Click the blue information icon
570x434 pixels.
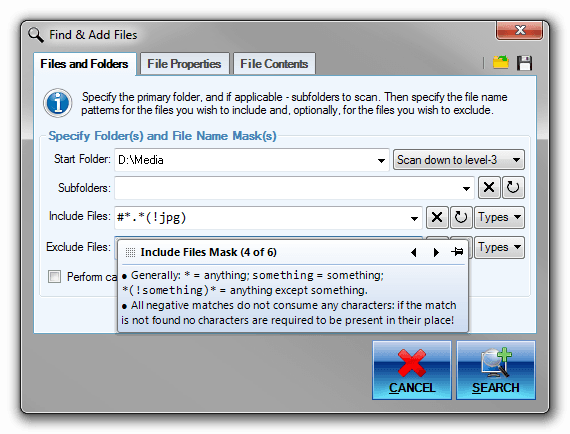(57, 103)
